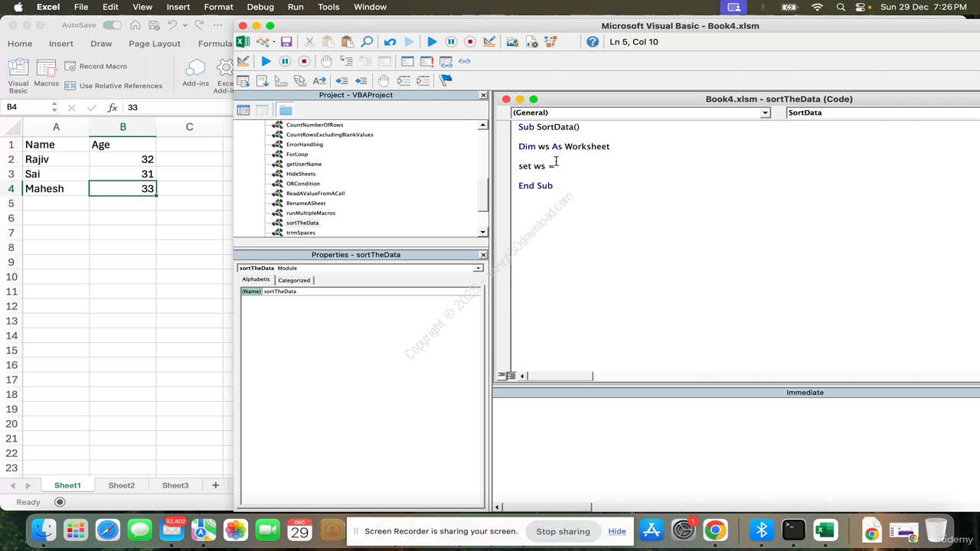Screen dimensions: 980x551
Task: Click the Comment Block edit icon
Action: pos(404,80)
